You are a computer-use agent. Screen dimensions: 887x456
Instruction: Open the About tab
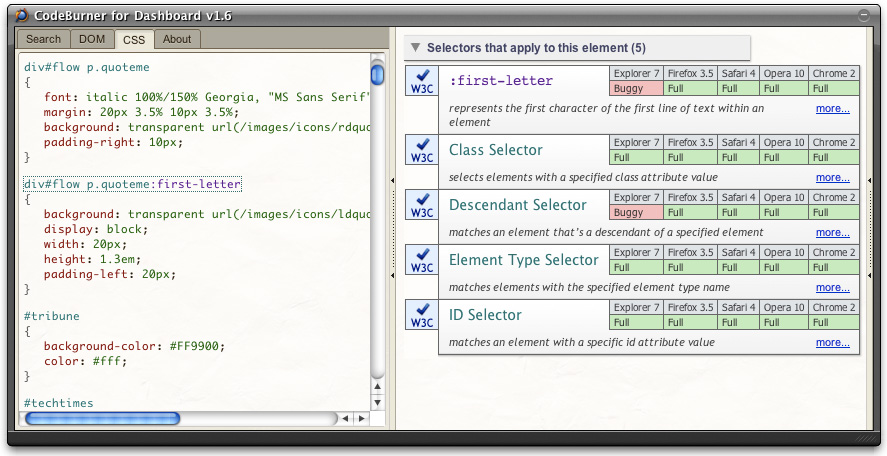point(177,39)
